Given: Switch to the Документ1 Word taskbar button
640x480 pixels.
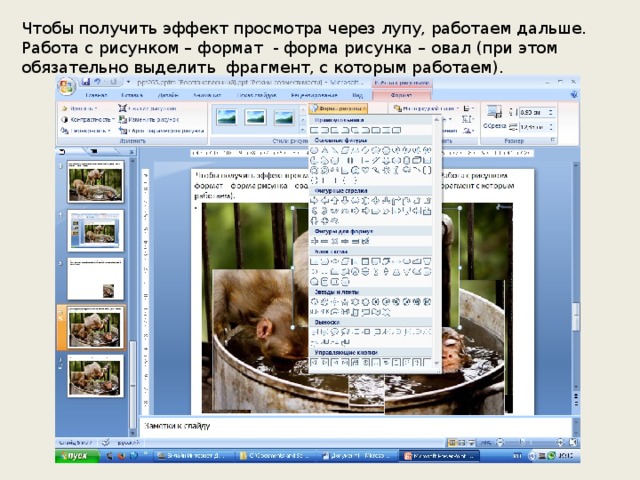Looking at the screenshot, I should tap(358, 456).
